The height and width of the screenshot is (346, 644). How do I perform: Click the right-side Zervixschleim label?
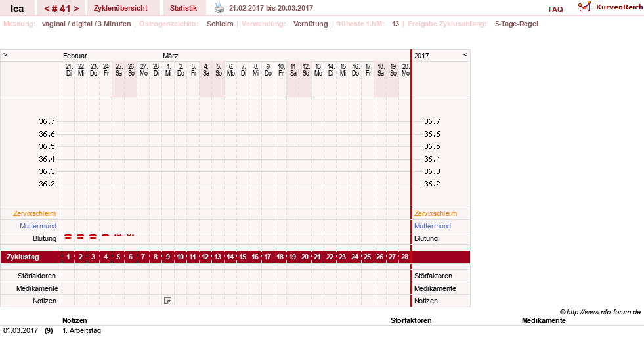tap(435, 213)
